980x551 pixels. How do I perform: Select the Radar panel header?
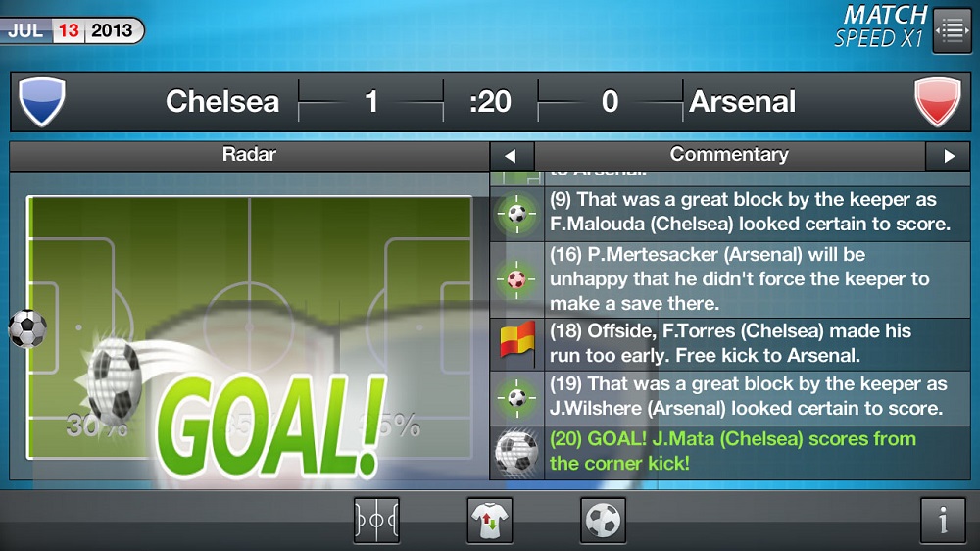click(x=249, y=155)
